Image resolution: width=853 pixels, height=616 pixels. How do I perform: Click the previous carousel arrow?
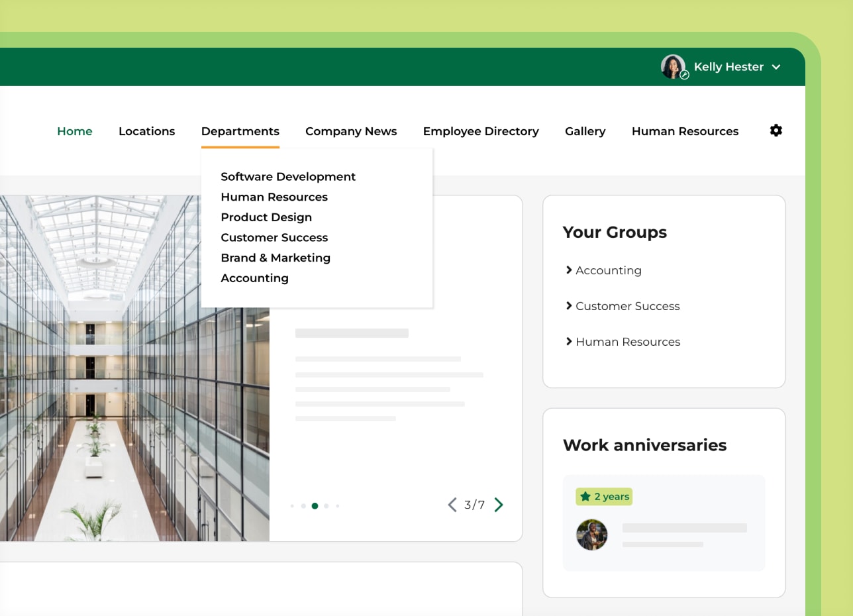pos(453,504)
